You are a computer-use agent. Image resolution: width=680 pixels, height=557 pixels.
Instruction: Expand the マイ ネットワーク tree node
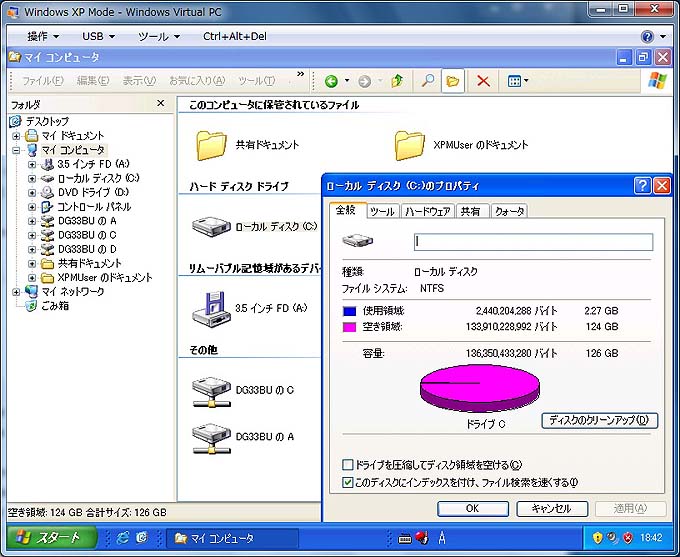(x=16, y=292)
